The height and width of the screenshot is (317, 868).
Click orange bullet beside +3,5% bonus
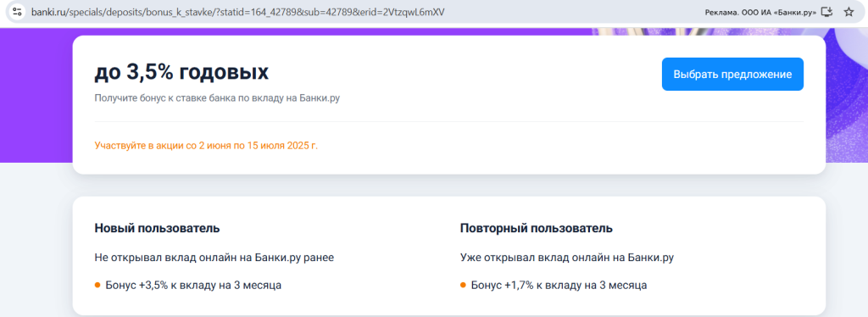click(97, 286)
